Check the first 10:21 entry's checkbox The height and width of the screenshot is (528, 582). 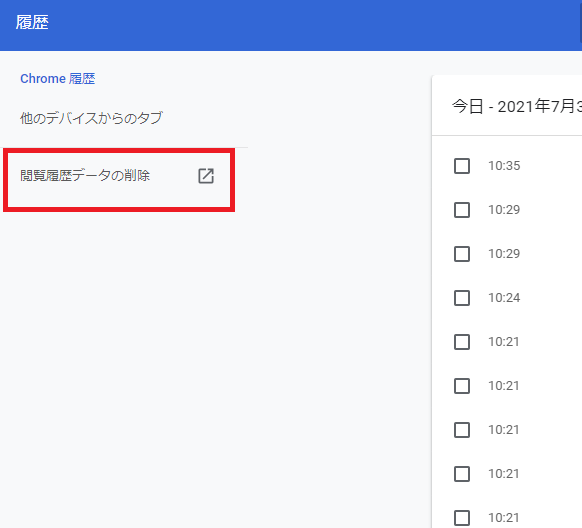[462, 342]
